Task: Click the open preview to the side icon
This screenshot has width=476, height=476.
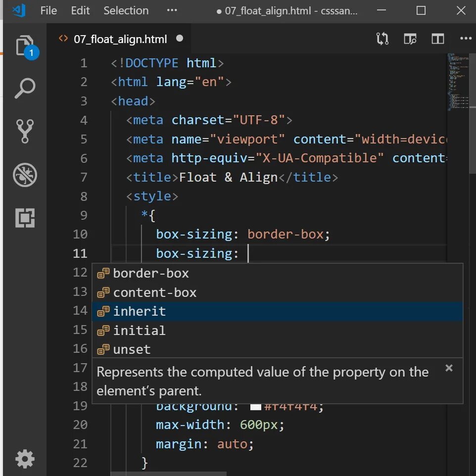Action: click(410, 39)
